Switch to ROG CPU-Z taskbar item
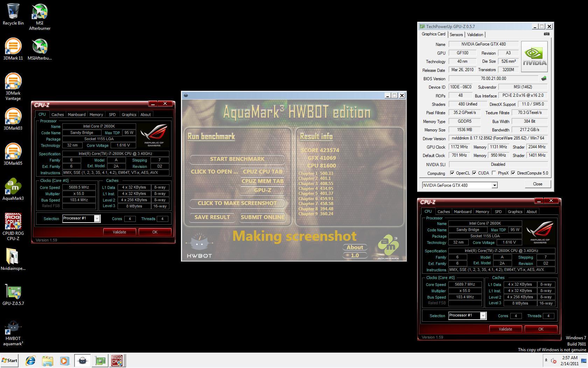Viewport: 588px width, 368px height. [x=117, y=360]
